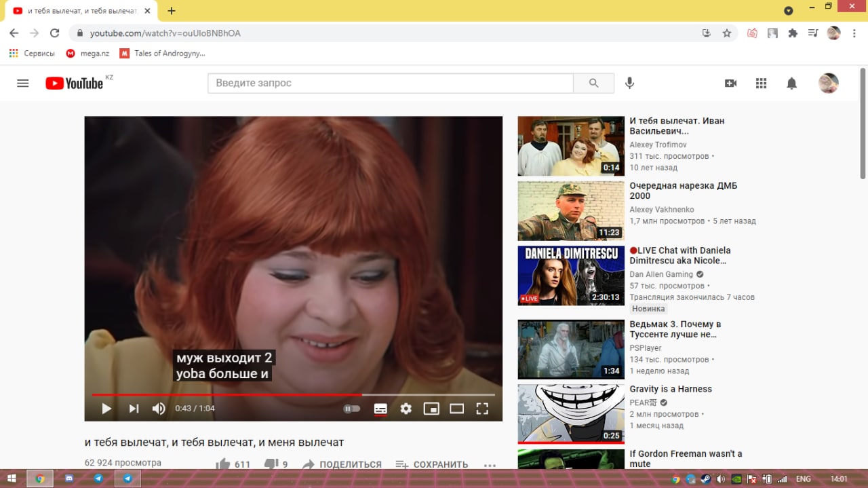Focus the Введите запрос search field
The width and height of the screenshot is (868, 488).
pyautogui.click(x=391, y=83)
